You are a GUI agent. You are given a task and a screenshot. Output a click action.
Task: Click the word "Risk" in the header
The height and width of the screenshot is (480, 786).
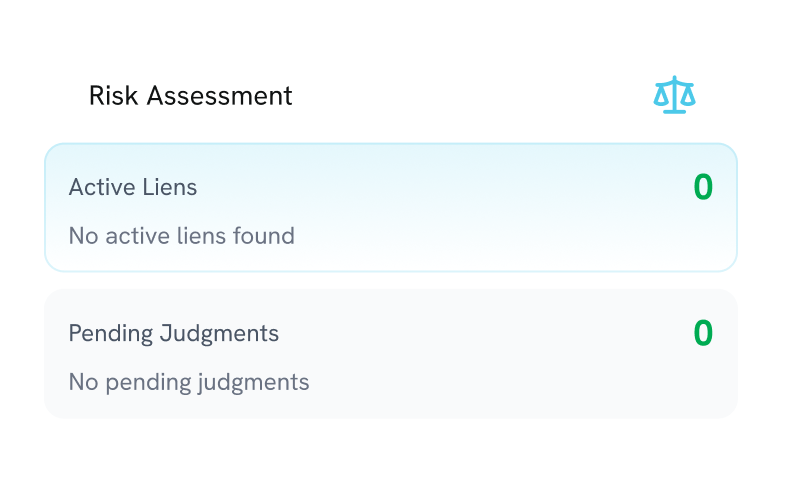tap(112, 96)
